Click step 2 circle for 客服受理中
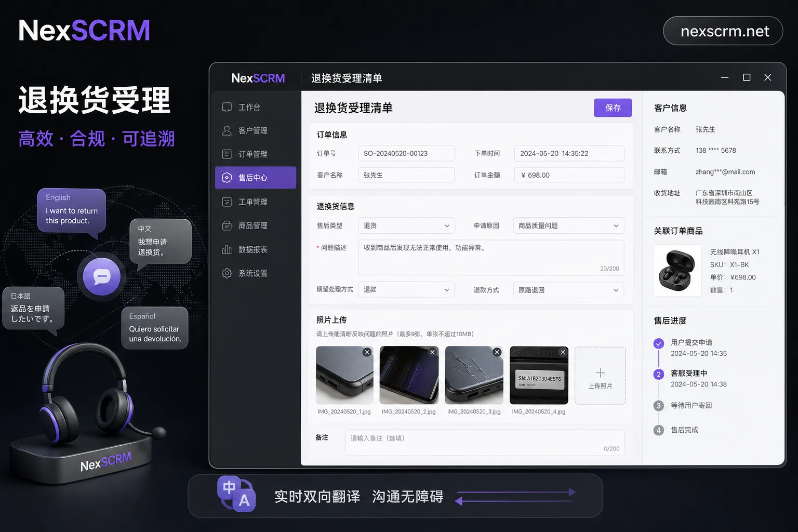 tap(659, 374)
